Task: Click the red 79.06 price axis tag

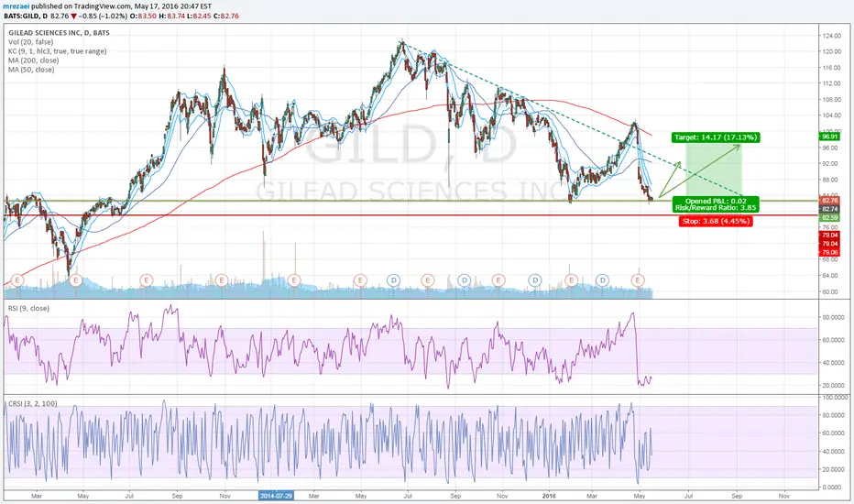Action: click(x=829, y=252)
